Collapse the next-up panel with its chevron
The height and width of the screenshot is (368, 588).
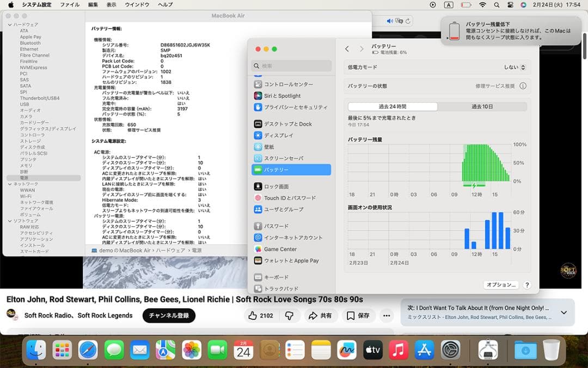coord(563,312)
